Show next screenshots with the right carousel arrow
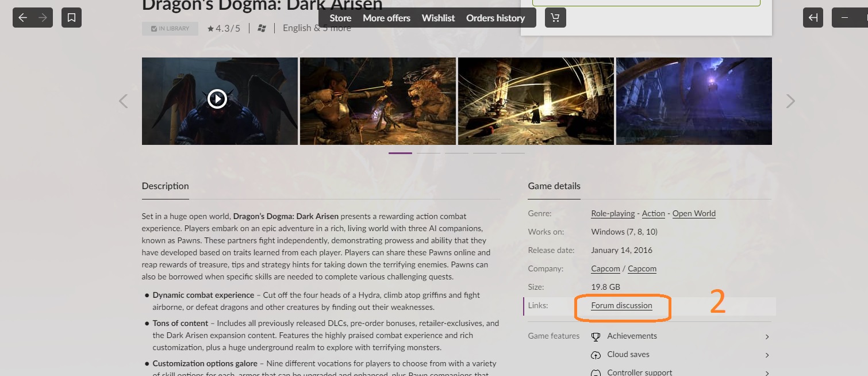 coord(790,101)
